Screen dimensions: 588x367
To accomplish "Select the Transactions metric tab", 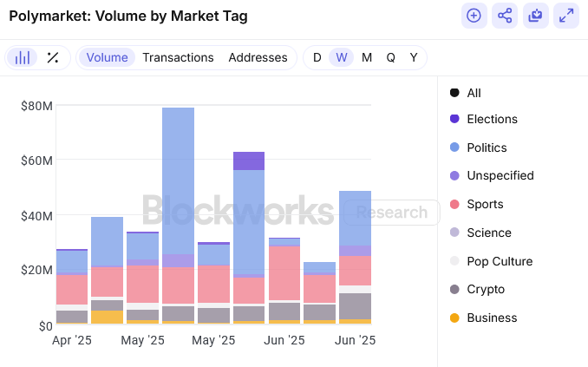I will pyautogui.click(x=178, y=58).
